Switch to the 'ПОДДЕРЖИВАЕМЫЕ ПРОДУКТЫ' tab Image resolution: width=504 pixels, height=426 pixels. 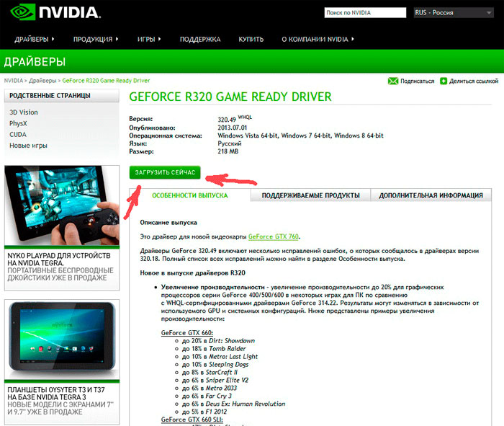pos(310,195)
